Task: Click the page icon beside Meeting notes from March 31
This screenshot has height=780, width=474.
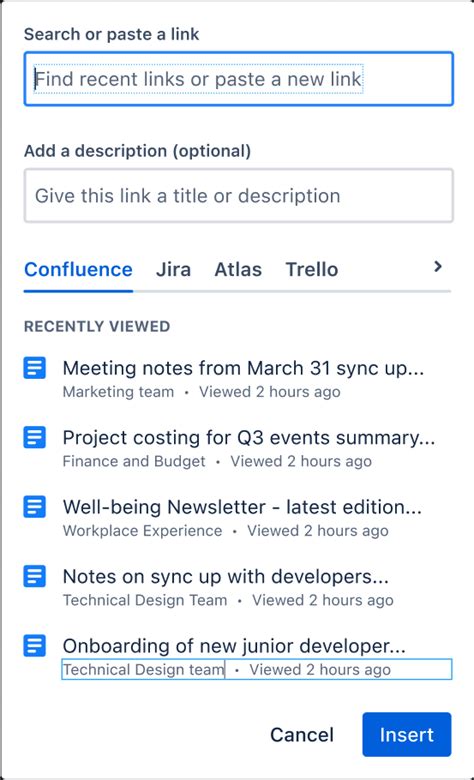Action: 35,368
